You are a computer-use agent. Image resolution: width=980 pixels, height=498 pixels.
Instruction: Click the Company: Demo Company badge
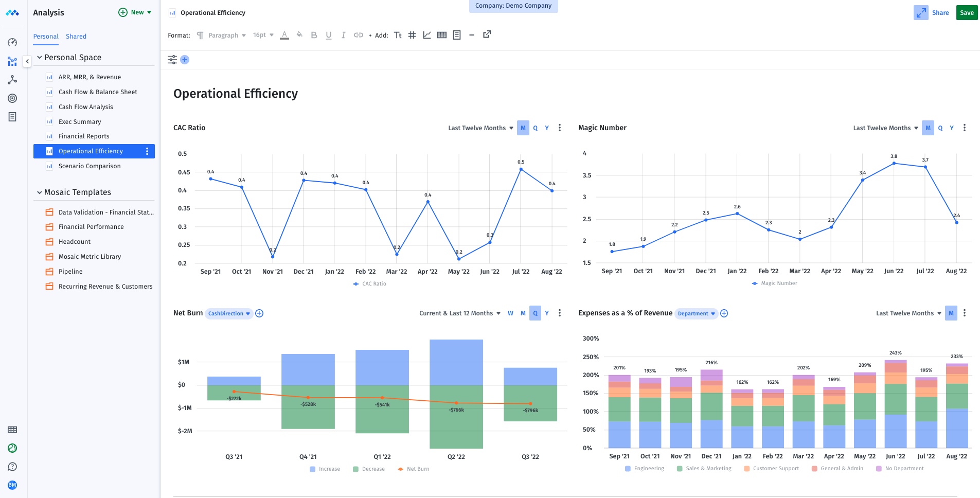[x=513, y=6]
